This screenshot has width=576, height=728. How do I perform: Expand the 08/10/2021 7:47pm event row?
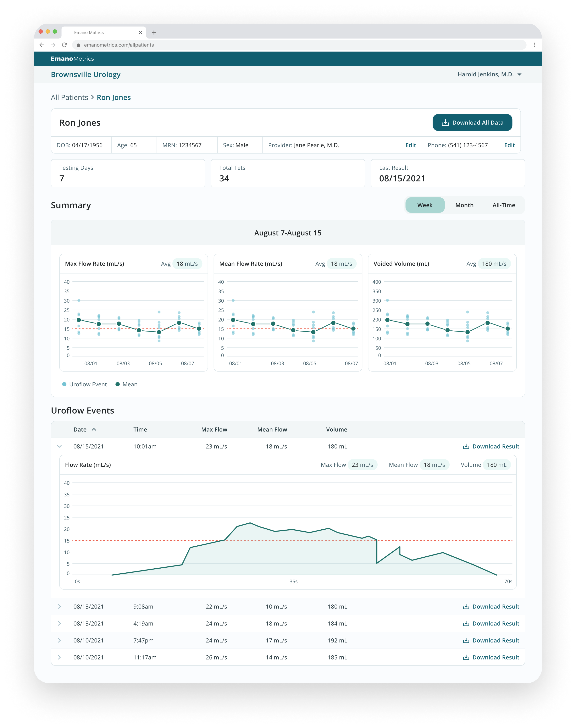point(59,640)
